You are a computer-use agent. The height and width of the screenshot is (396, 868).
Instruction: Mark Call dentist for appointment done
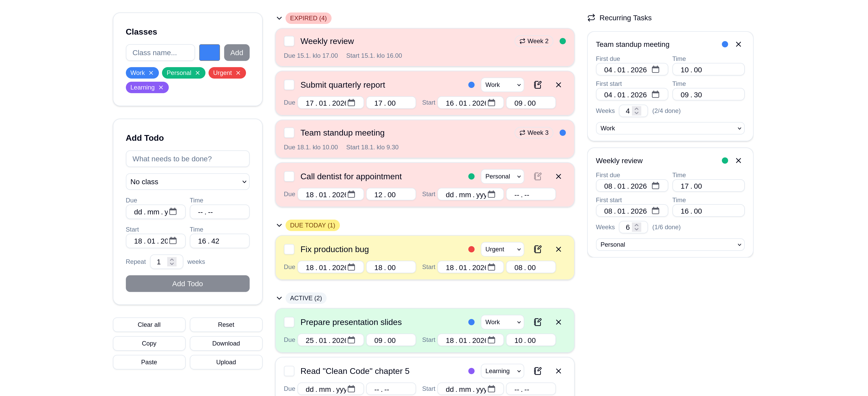click(x=289, y=177)
